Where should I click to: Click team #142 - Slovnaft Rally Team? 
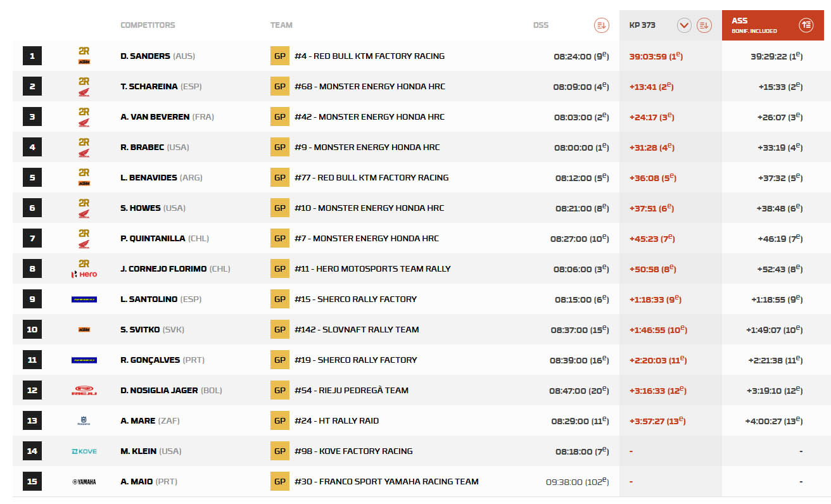click(357, 329)
